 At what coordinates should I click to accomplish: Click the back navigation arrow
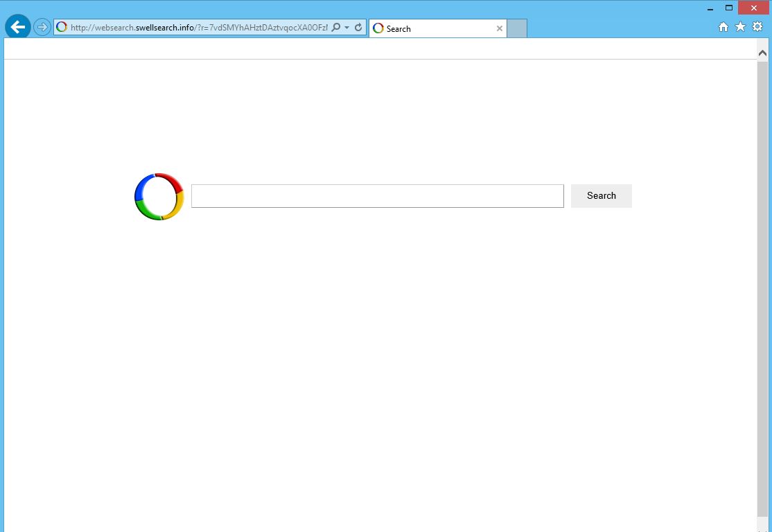coord(17,26)
